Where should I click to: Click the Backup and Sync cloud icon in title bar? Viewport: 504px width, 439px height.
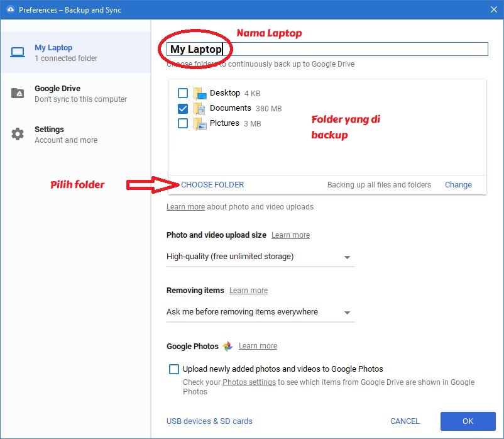pyautogui.click(x=11, y=9)
